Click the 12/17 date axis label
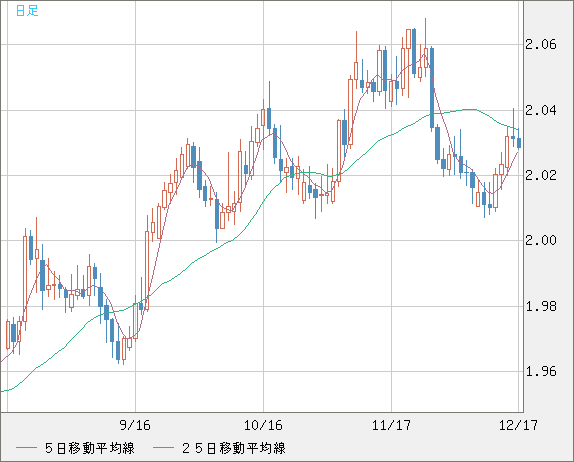The image size is (574, 462). click(x=518, y=425)
